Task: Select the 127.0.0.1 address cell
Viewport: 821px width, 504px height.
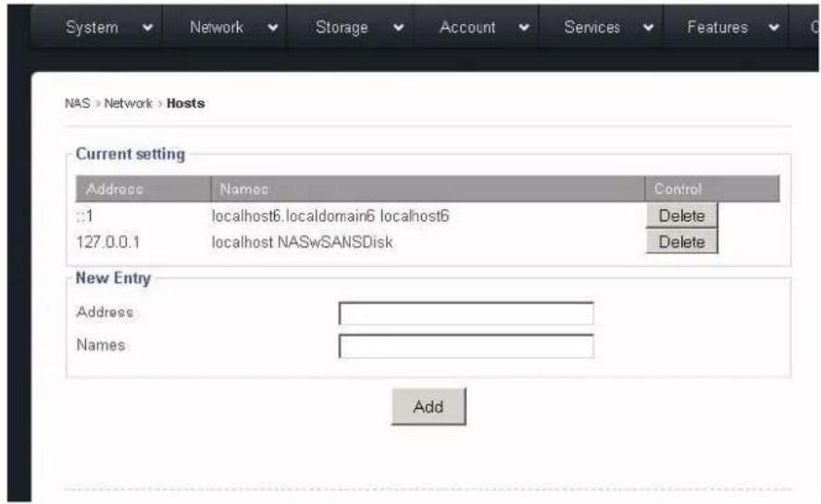Action: click(108, 241)
